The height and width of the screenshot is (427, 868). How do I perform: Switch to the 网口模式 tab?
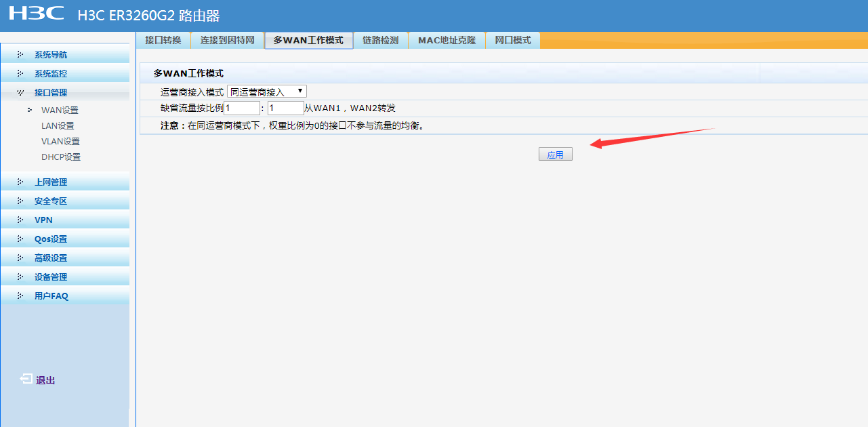click(x=513, y=41)
